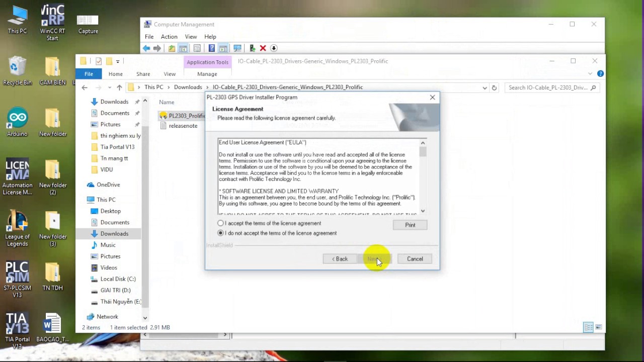Click the Forward arrow in Computer Management toolbar
The width and height of the screenshot is (644, 362).
[157, 48]
